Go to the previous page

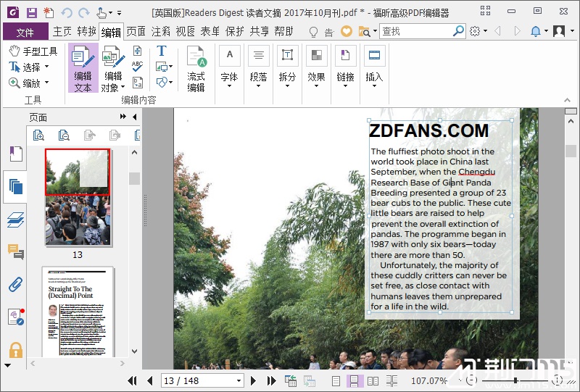click(x=150, y=380)
